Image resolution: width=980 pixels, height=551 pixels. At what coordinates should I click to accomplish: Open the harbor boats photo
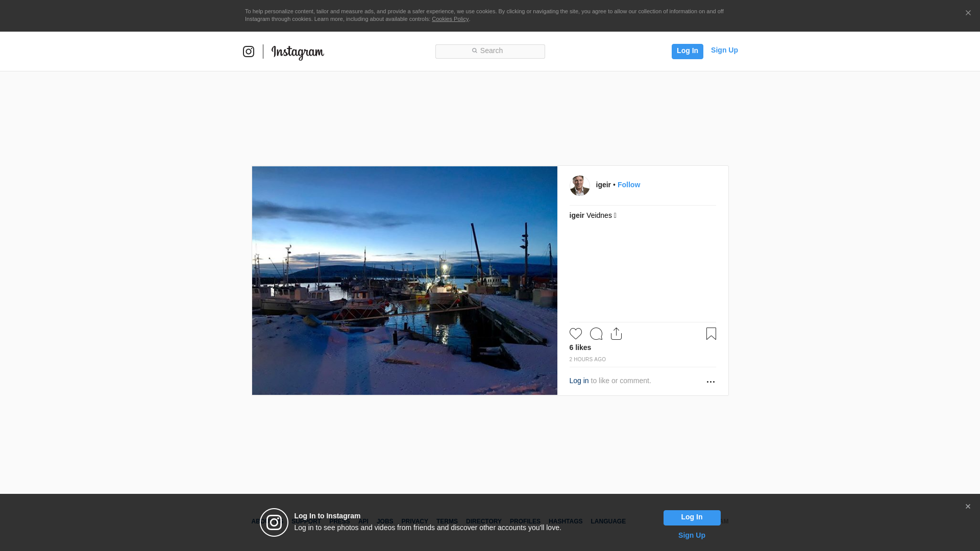pos(404,281)
